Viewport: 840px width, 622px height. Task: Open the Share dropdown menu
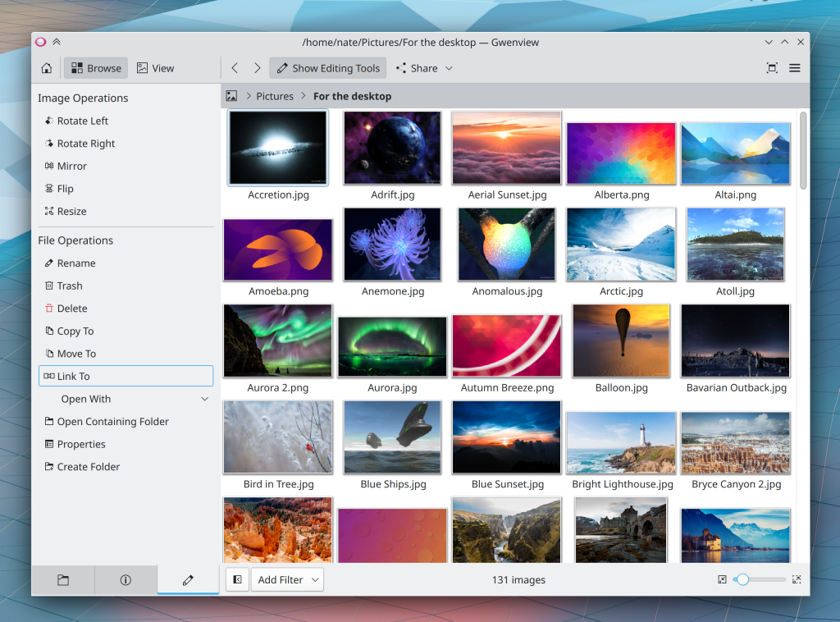424,68
